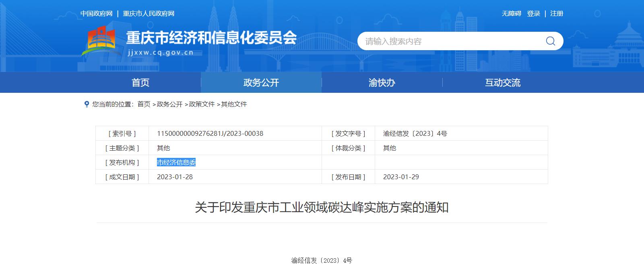Select 政务公开 in breadcrumb path

point(169,104)
